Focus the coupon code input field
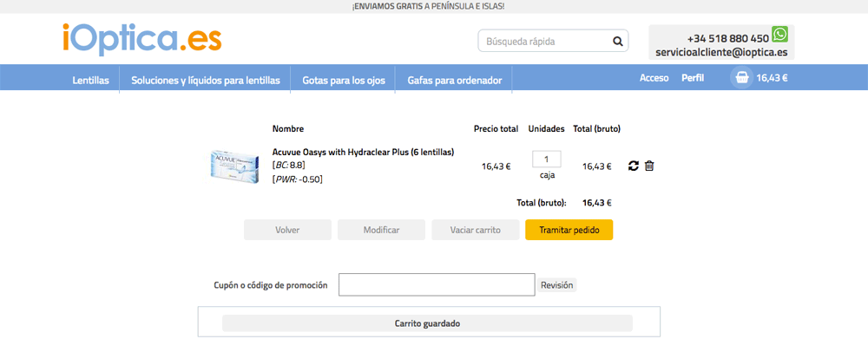Viewport: 868px width, 352px height. point(437,284)
